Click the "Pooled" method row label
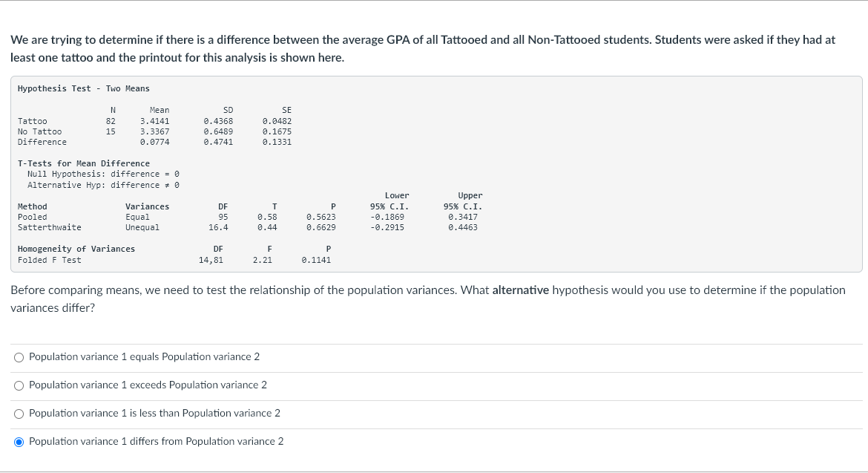Viewport: 868px width, 473px height. point(32,217)
